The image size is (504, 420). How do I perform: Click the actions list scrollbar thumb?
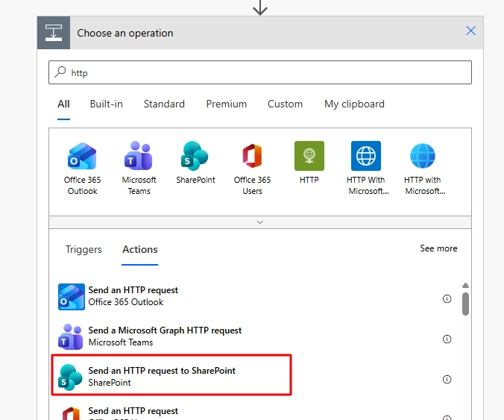pos(465,304)
